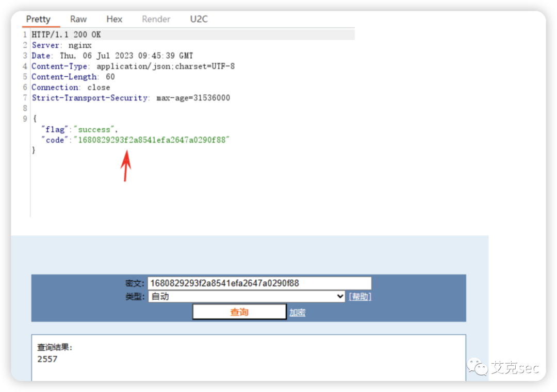Click the Content-Type header line
Viewport: 557px width, 392px height.
tap(133, 66)
